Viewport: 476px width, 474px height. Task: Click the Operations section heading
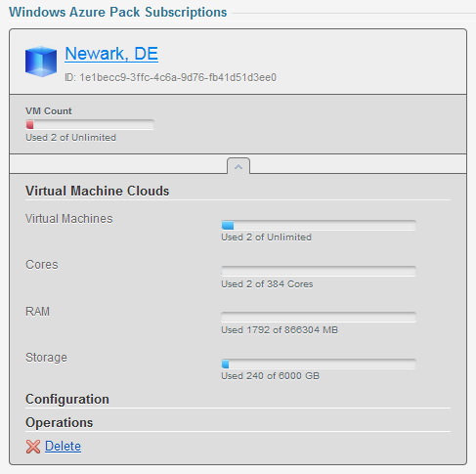click(x=60, y=422)
